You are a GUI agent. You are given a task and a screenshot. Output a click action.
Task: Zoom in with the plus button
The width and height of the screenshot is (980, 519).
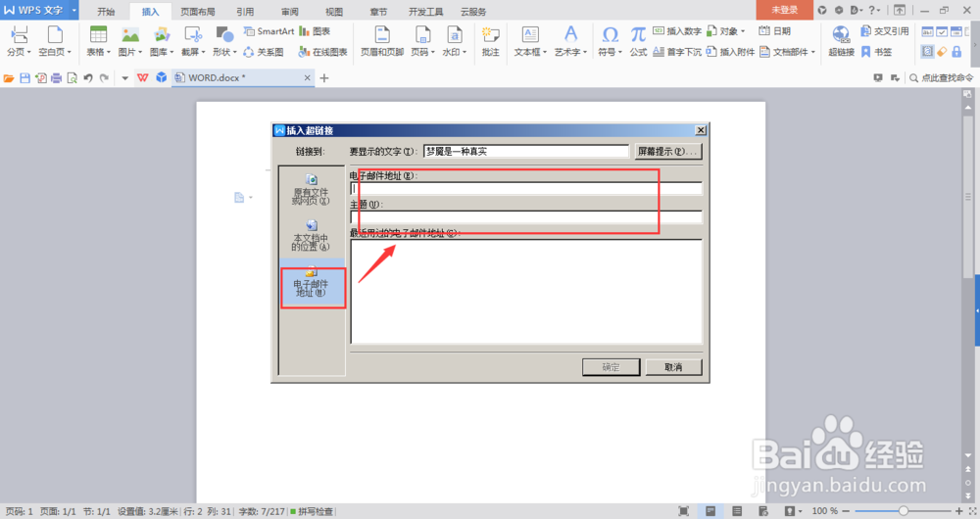tap(958, 511)
